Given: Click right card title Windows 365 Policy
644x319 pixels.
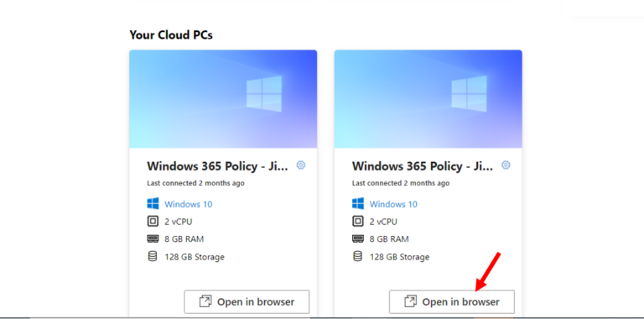Looking at the screenshot, I should (x=423, y=166).
